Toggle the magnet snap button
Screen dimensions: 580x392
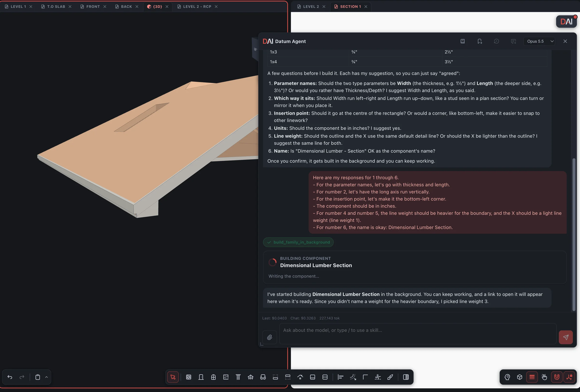tap(557, 377)
